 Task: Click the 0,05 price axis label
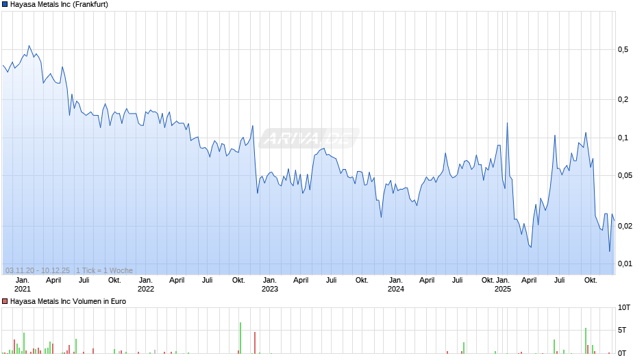pos(625,176)
